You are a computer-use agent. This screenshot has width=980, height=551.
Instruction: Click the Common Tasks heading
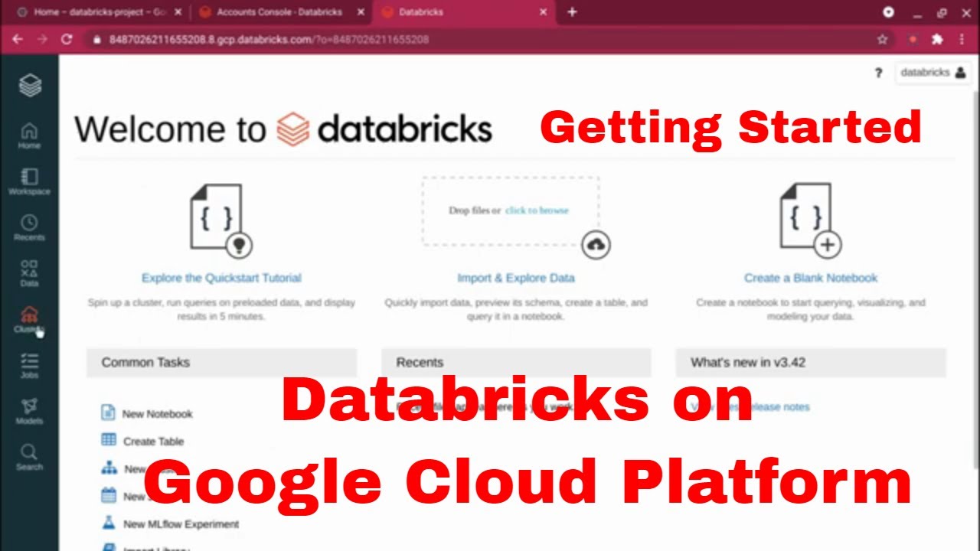click(x=145, y=363)
